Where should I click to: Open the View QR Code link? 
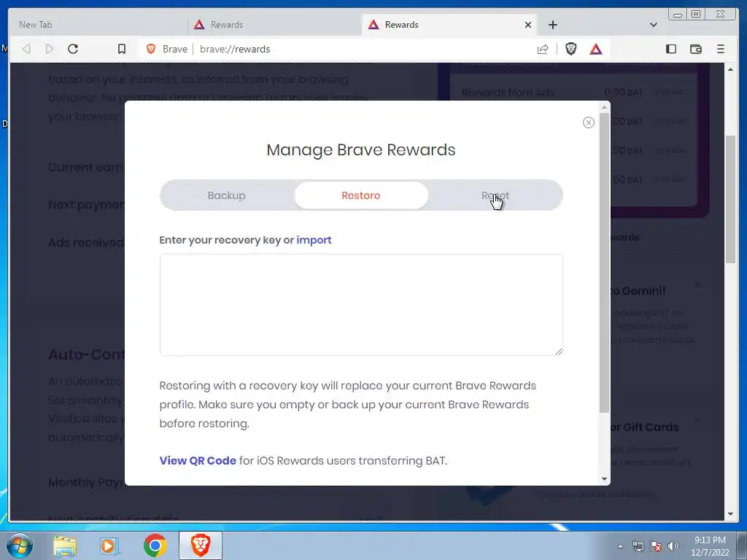point(198,461)
